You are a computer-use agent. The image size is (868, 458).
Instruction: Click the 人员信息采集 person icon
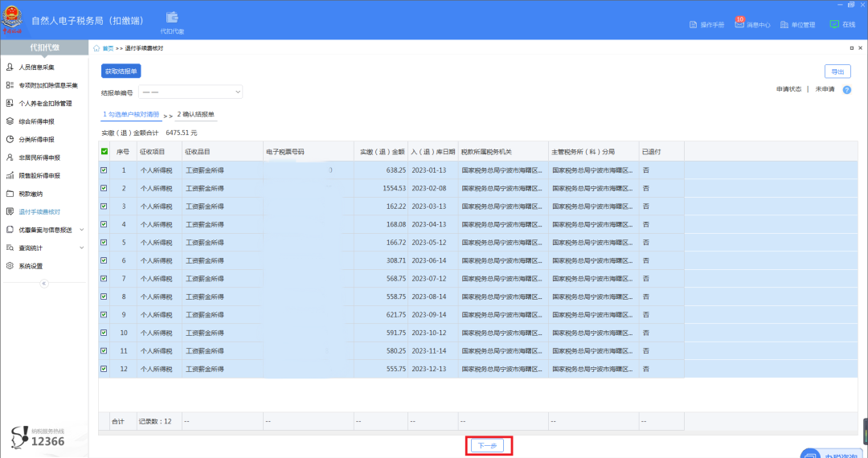10,67
